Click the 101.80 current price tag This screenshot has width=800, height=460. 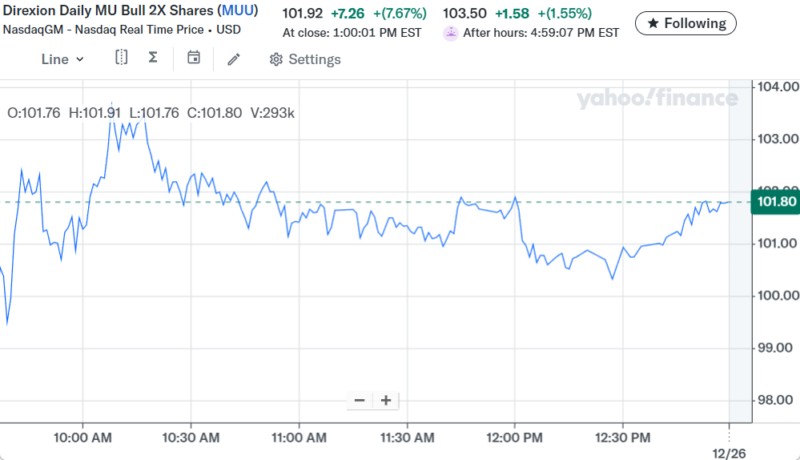tap(777, 202)
